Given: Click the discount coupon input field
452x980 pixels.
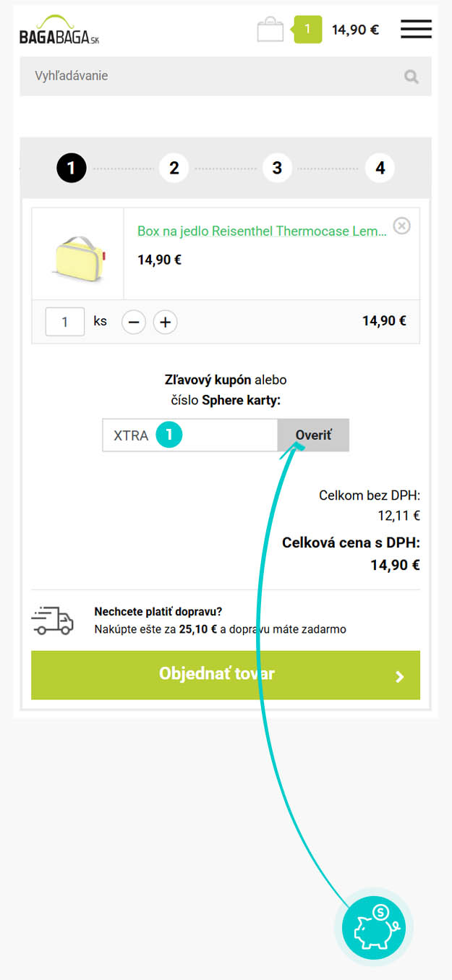Looking at the screenshot, I should (190, 435).
